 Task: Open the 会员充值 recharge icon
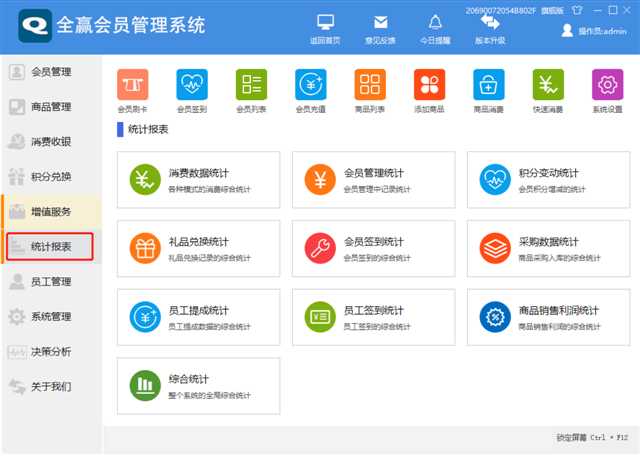pos(311,85)
